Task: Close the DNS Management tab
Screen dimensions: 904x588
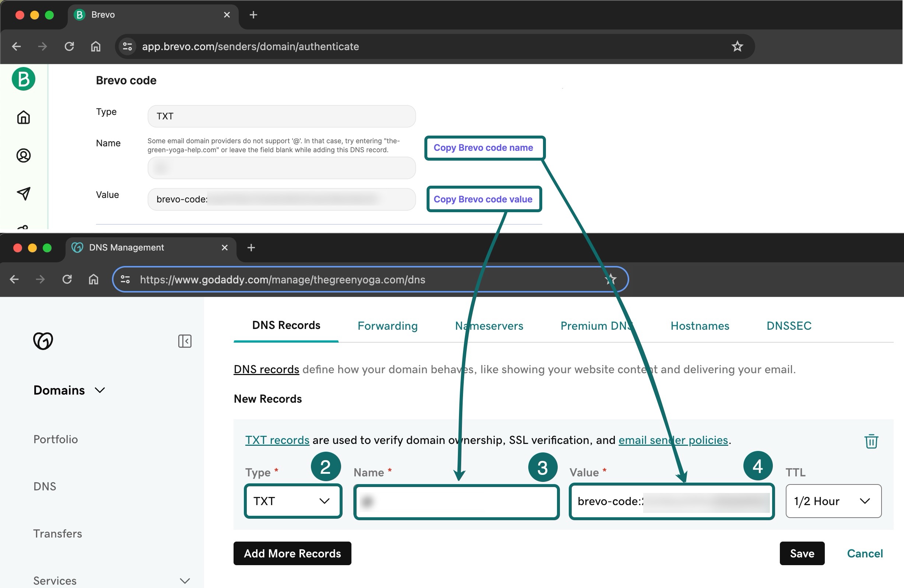Action: [224, 248]
